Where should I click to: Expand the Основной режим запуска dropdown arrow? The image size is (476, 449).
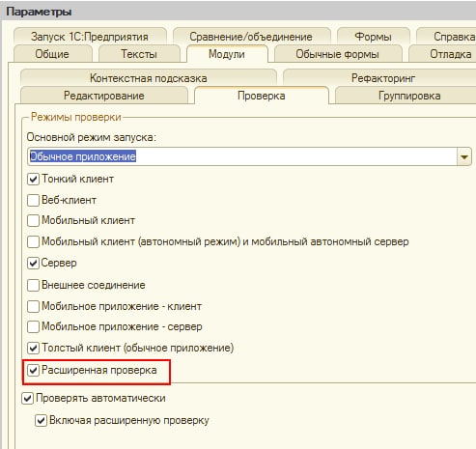464,156
